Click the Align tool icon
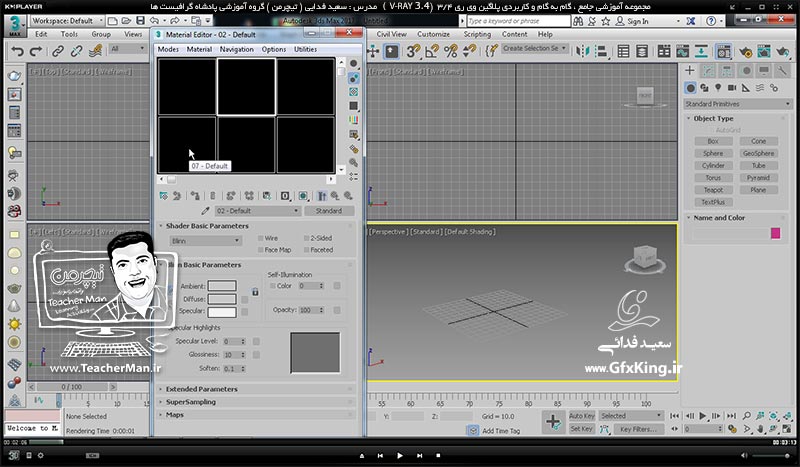Image resolution: width=800 pixels, height=467 pixels. [x=602, y=51]
